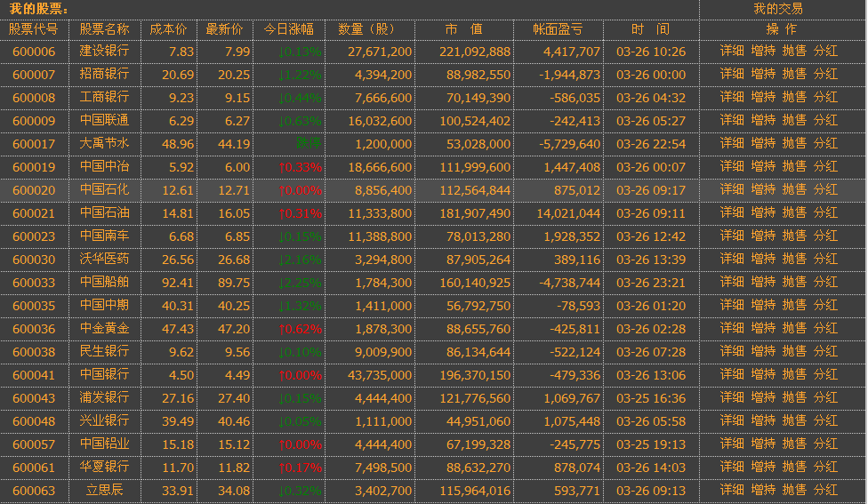The width and height of the screenshot is (868, 504).
Task: Click 抛售 for 工商银行
Action: tap(794, 98)
